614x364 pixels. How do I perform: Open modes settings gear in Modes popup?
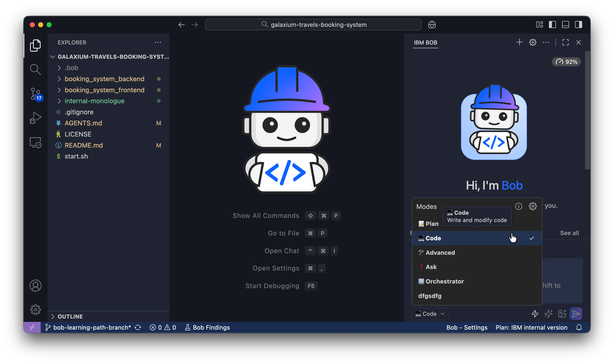(533, 206)
